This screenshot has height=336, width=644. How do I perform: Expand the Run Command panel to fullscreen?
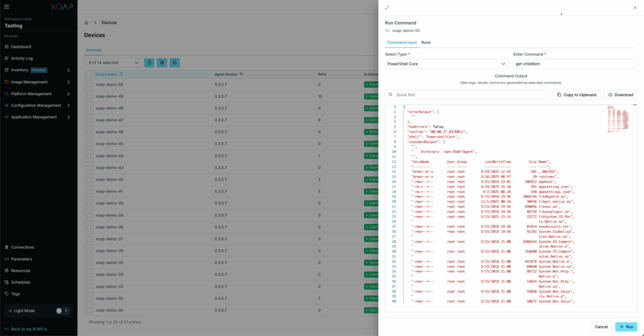[x=387, y=8]
